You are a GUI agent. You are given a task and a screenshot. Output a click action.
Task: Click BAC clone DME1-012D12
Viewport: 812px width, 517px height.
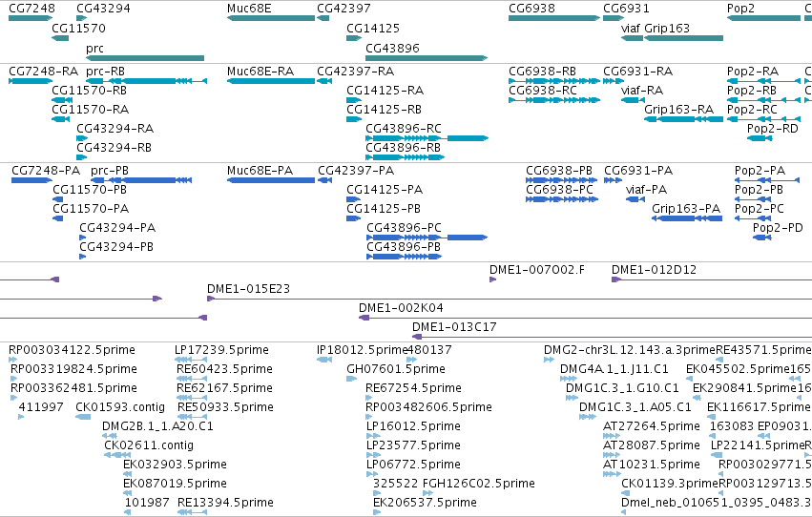[712, 280]
